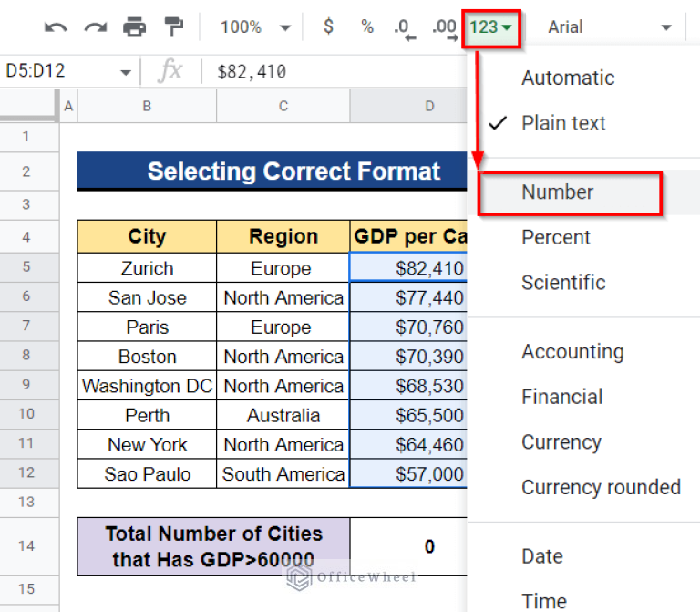Click the Print icon
The height and width of the screenshot is (612, 700).
coord(134,26)
